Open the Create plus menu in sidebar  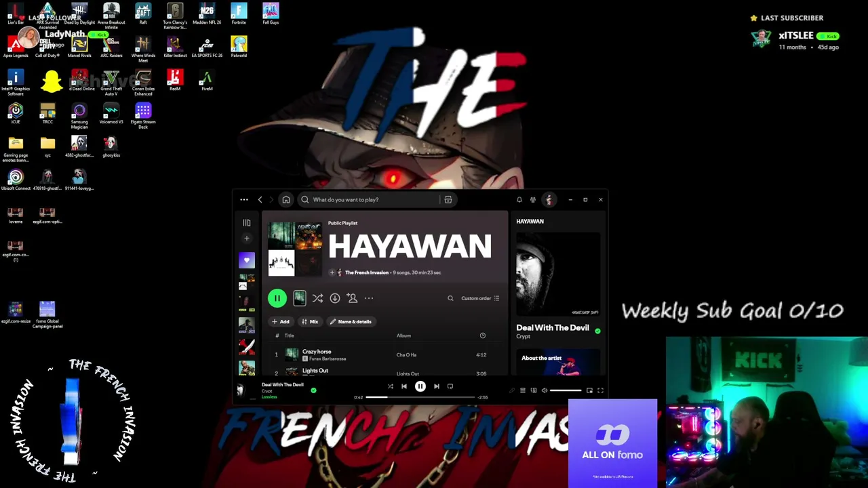coord(247,239)
